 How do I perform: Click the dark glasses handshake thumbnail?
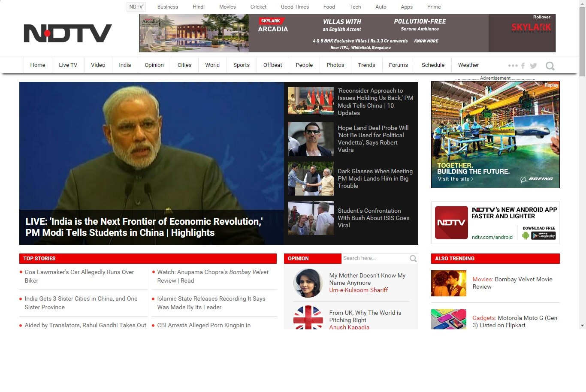coord(311,178)
